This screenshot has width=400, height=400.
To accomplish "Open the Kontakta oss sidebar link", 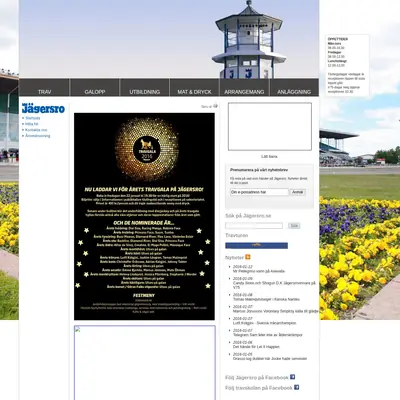I will 36,130.
